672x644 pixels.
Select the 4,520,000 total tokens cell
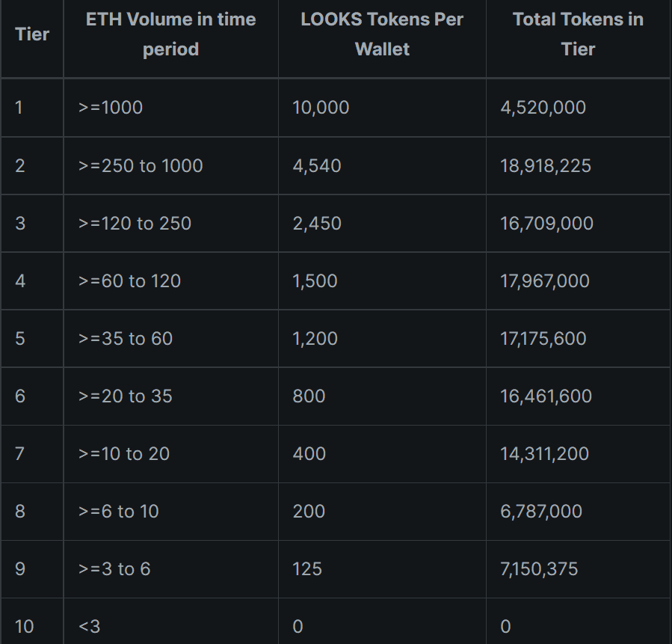coord(543,108)
